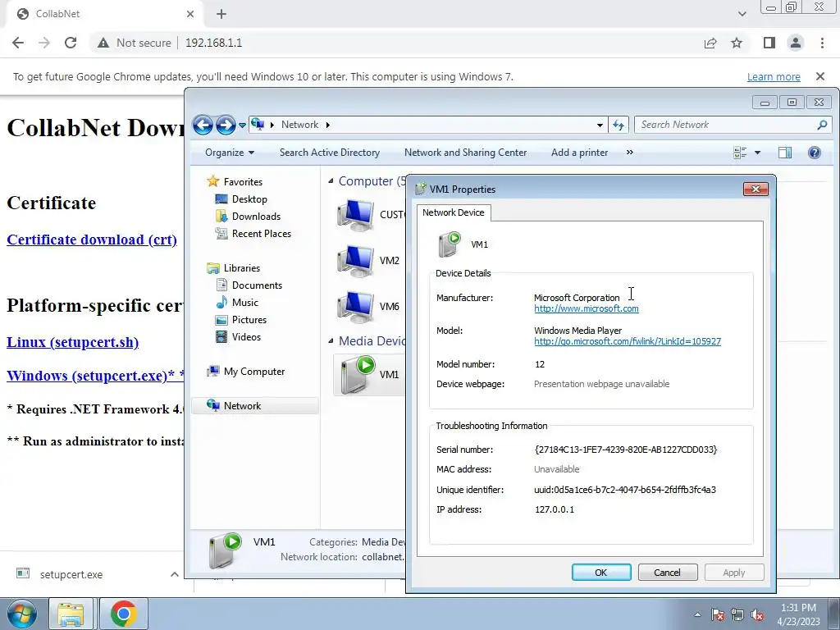Select My Computer in navigation pane
The image size is (840, 630).
[x=254, y=372]
